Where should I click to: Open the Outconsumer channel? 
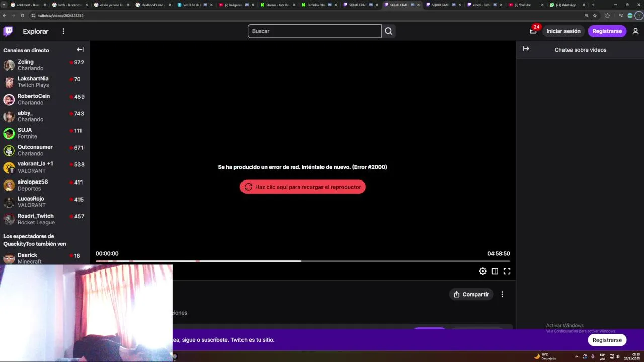coord(45,150)
